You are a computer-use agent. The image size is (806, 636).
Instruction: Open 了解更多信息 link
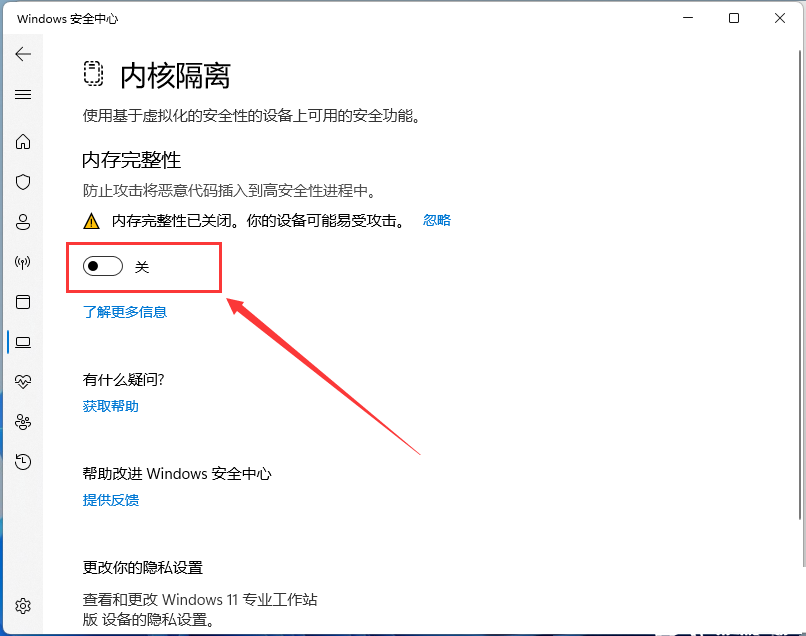click(x=125, y=312)
